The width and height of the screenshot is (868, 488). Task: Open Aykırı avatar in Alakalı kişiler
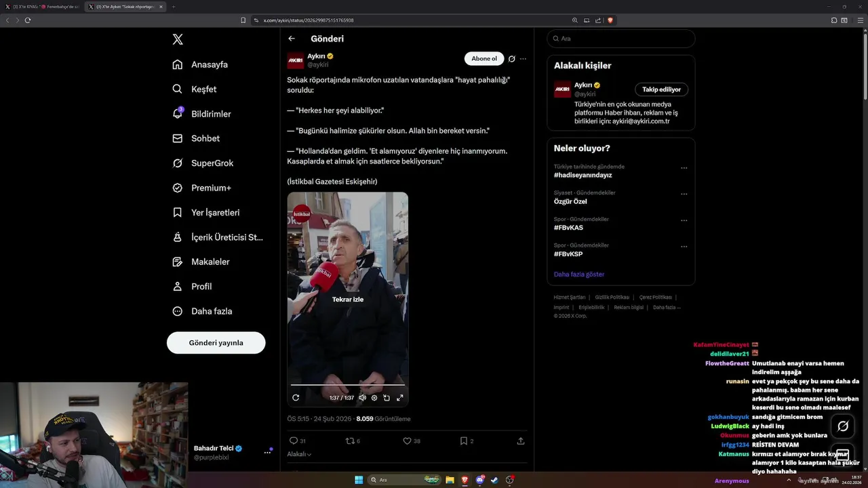pyautogui.click(x=562, y=89)
